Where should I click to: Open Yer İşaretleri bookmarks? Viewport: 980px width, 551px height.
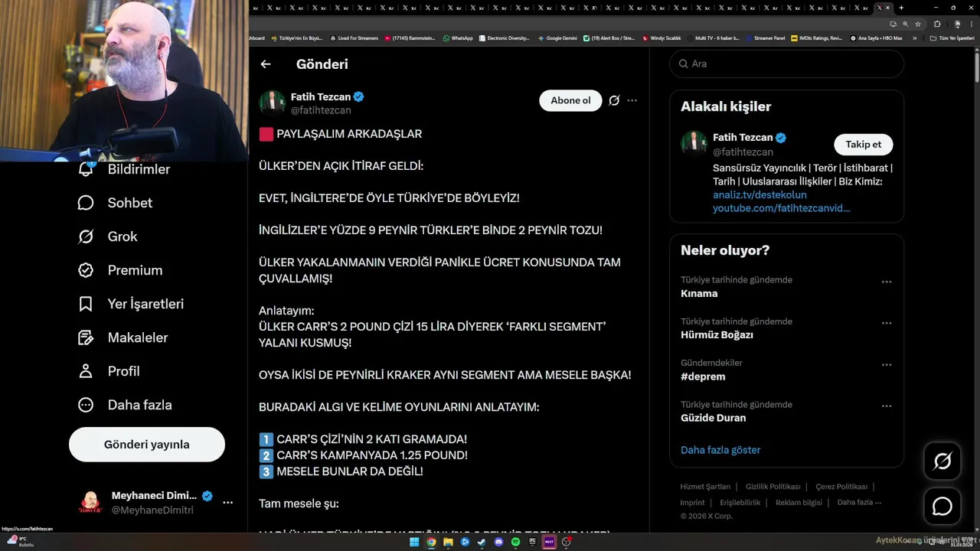pyautogui.click(x=131, y=304)
